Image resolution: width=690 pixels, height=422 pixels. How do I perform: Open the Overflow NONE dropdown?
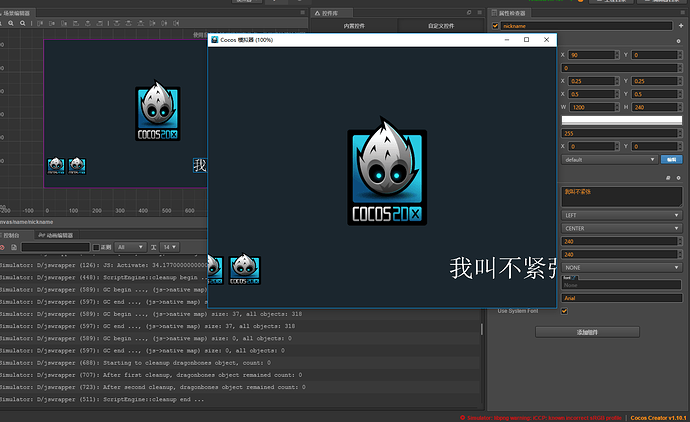click(622, 268)
